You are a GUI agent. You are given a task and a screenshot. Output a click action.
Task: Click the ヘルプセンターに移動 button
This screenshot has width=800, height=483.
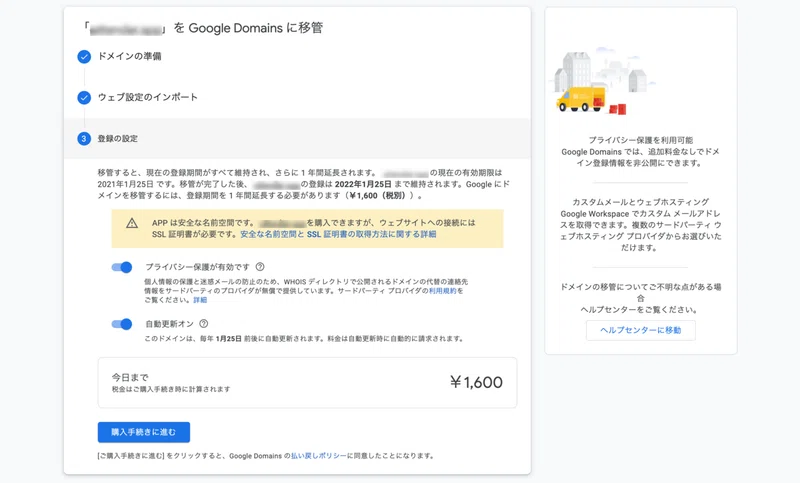(x=641, y=330)
